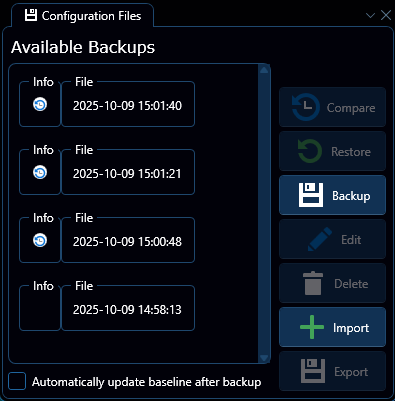Click the info clock icon for backup 15:01:21

click(40, 173)
